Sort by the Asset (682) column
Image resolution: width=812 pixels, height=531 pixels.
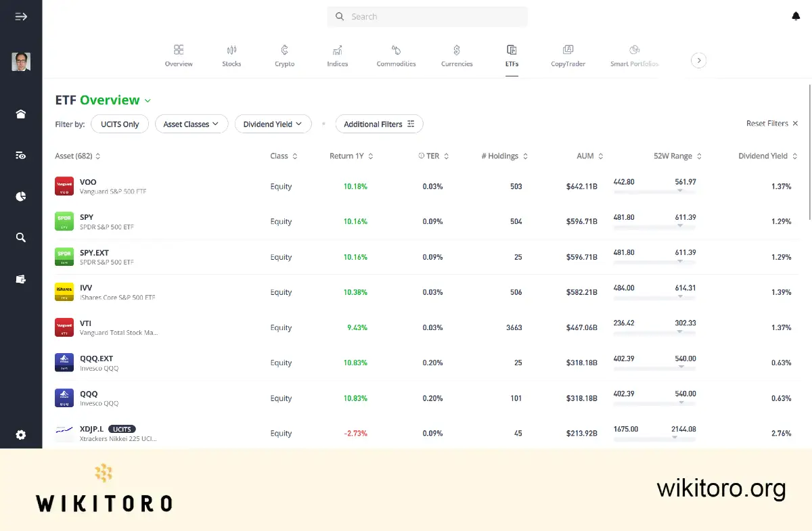pos(78,156)
